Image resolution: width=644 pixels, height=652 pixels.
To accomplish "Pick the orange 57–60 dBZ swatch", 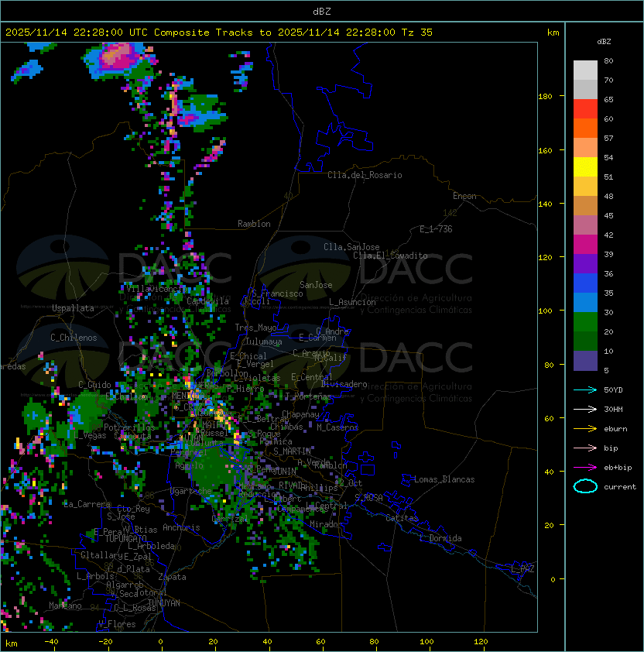I will coord(585,129).
